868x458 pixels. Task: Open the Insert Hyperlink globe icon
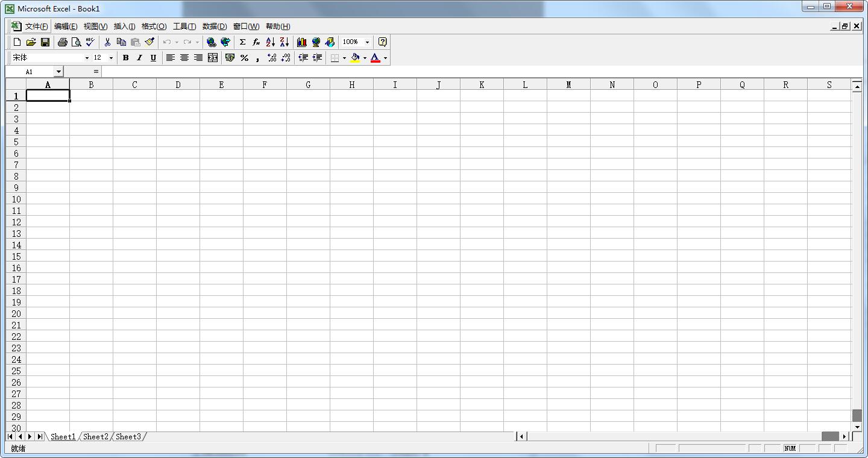[x=212, y=42]
